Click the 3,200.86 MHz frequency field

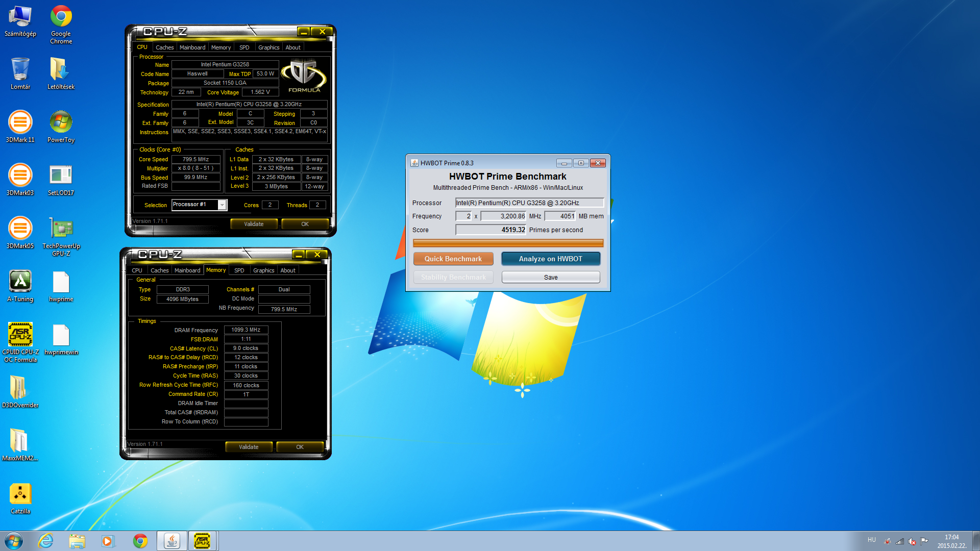(503, 216)
